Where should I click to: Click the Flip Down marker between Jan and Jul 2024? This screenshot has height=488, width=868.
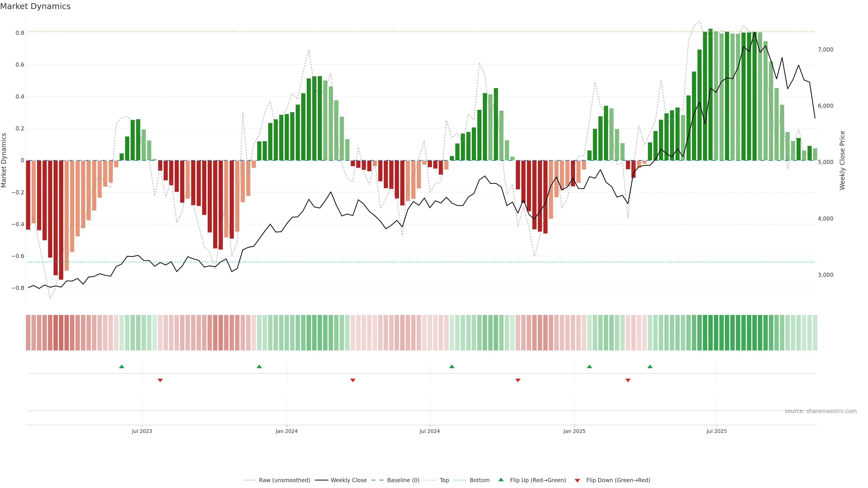pos(353,380)
